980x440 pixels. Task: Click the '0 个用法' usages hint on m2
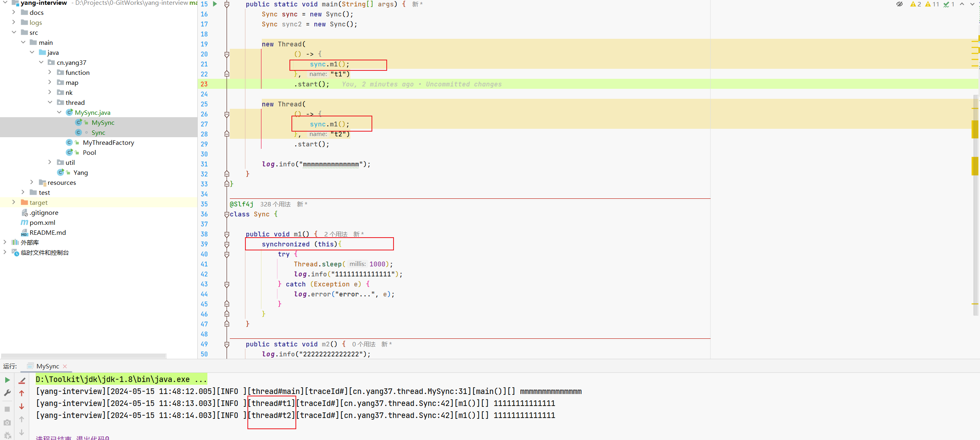[x=364, y=344]
